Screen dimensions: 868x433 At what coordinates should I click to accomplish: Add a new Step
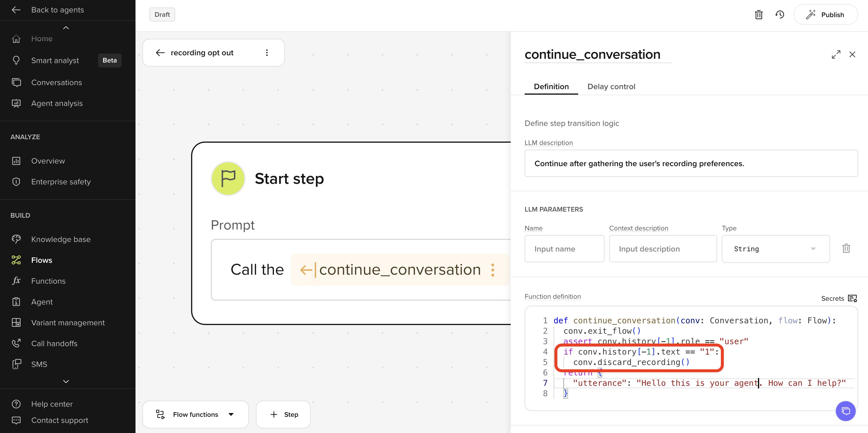pos(283,414)
